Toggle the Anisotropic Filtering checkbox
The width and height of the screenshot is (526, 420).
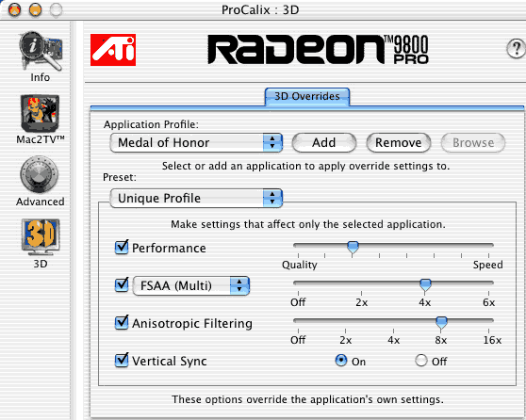pyautogui.click(x=122, y=323)
